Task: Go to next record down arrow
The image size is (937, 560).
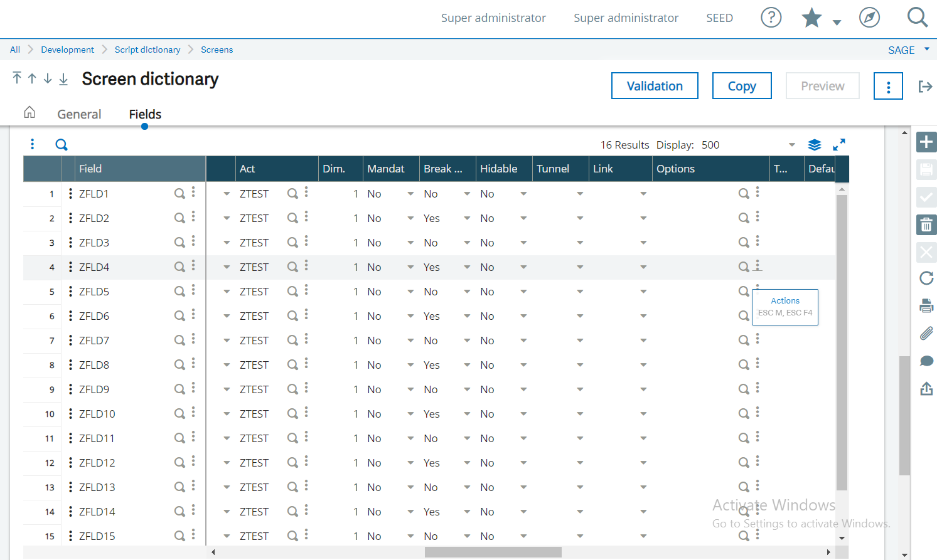Action: [48, 78]
